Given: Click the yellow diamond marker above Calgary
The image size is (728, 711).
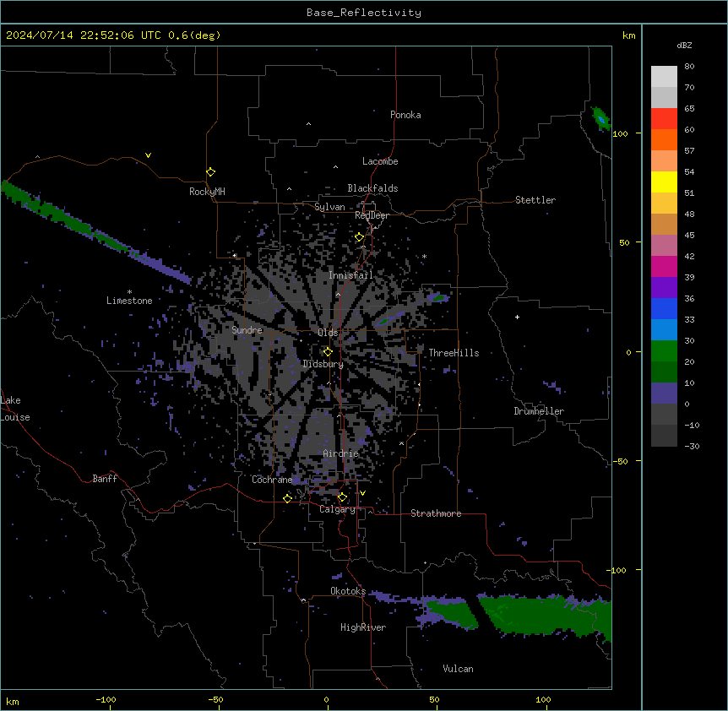Looking at the screenshot, I should [x=342, y=497].
